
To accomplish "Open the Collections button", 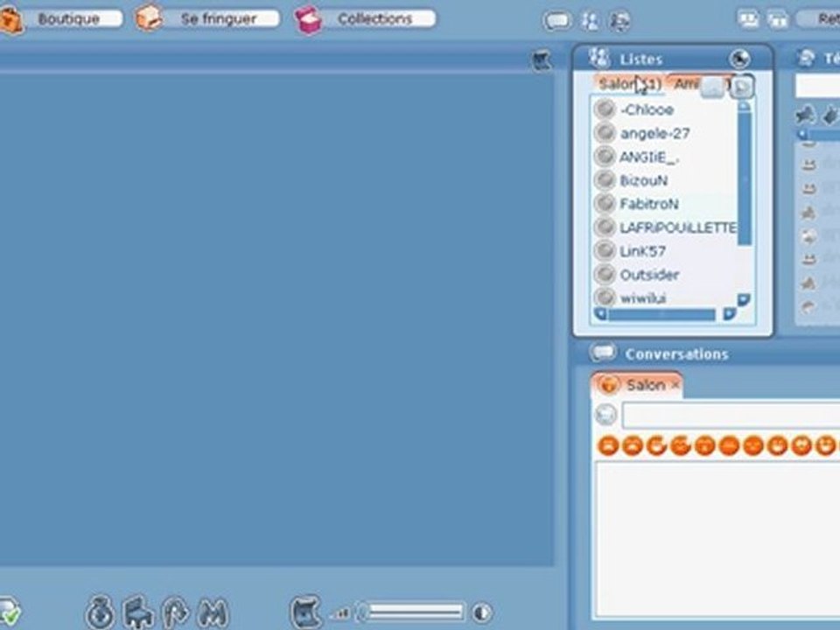I will click(x=379, y=18).
